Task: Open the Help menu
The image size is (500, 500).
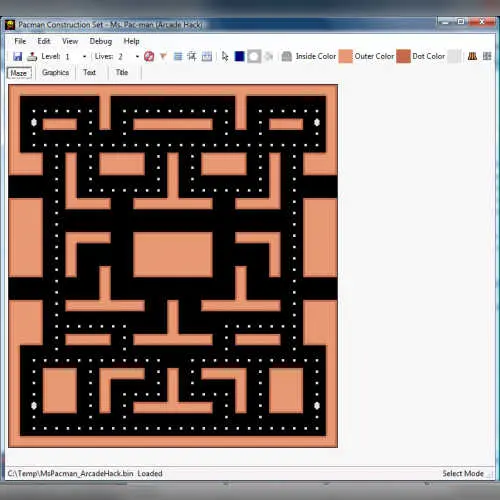Action: tap(131, 41)
